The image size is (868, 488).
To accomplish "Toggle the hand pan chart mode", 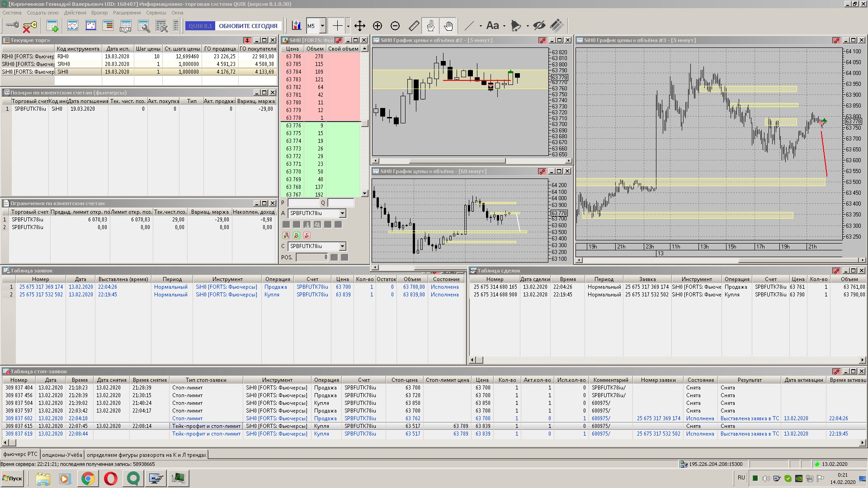I will pos(448,26).
